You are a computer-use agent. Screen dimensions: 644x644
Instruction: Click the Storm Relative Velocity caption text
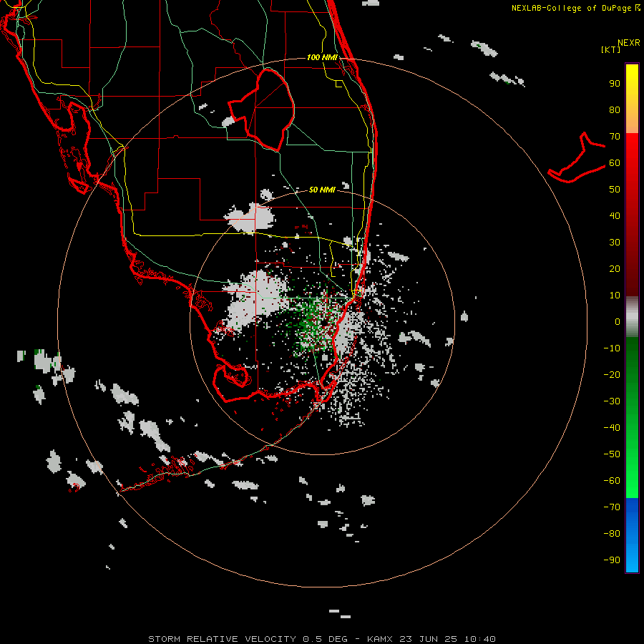(x=322, y=639)
